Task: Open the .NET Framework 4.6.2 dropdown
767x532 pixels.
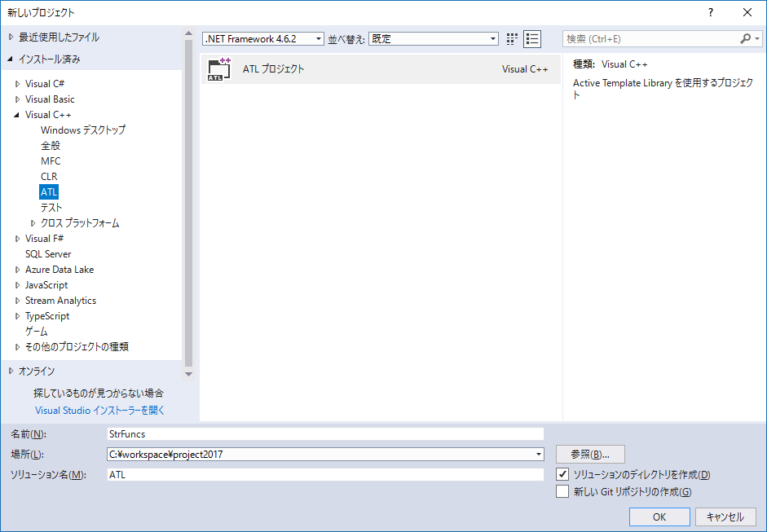Action: pyautogui.click(x=319, y=38)
